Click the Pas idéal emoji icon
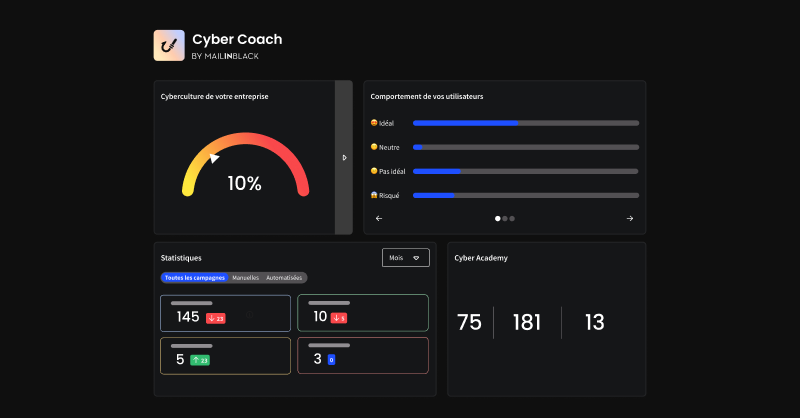This screenshot has height=418, width=800. [374, 171]
